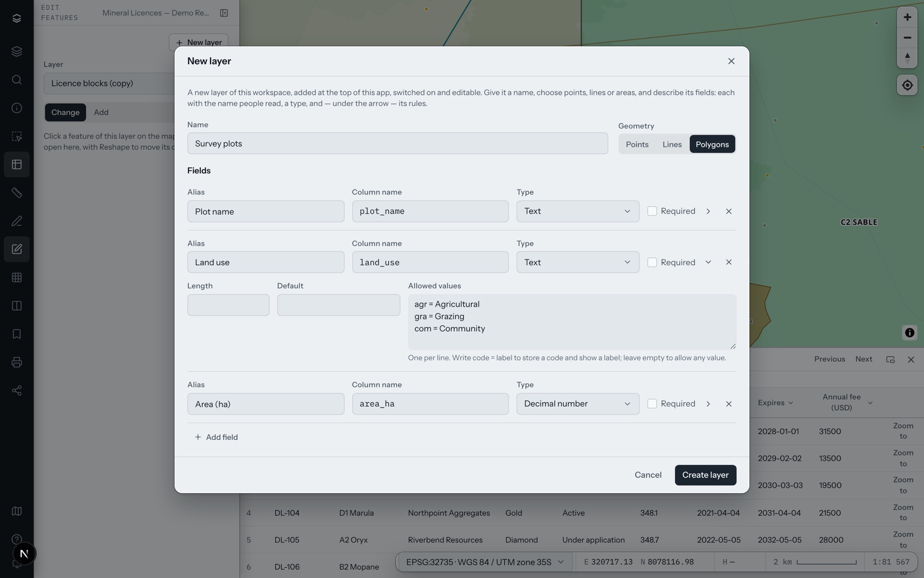
Task: Open the info identify tool in sidebar
Action: coord(16,108)
